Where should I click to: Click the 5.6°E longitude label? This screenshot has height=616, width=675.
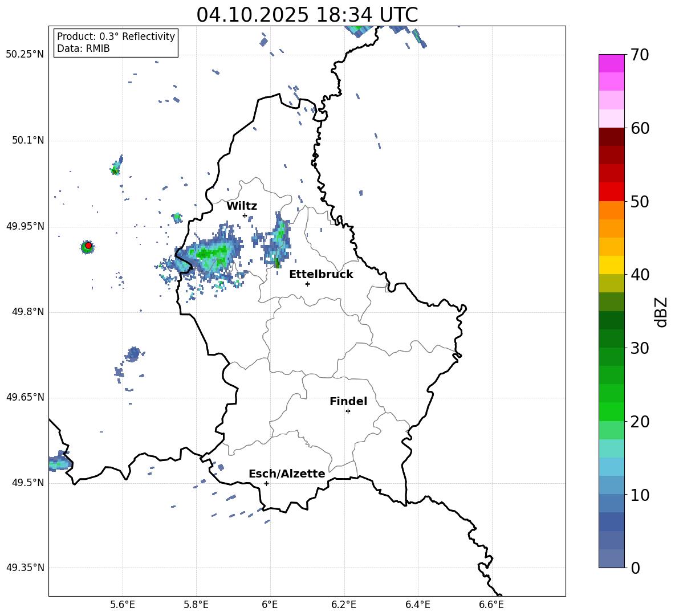coord(122,605)
